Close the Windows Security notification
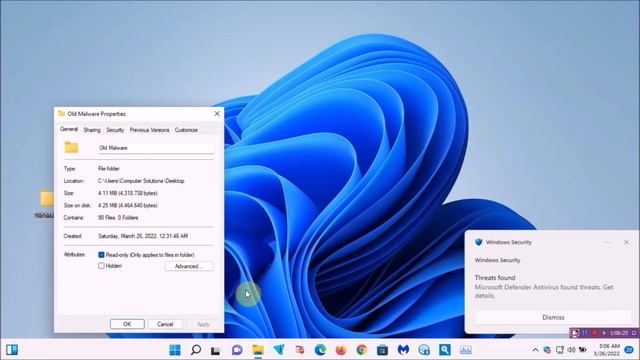This screenshot has width=640, height=360. pyautogui.click(x=626, y=242)
